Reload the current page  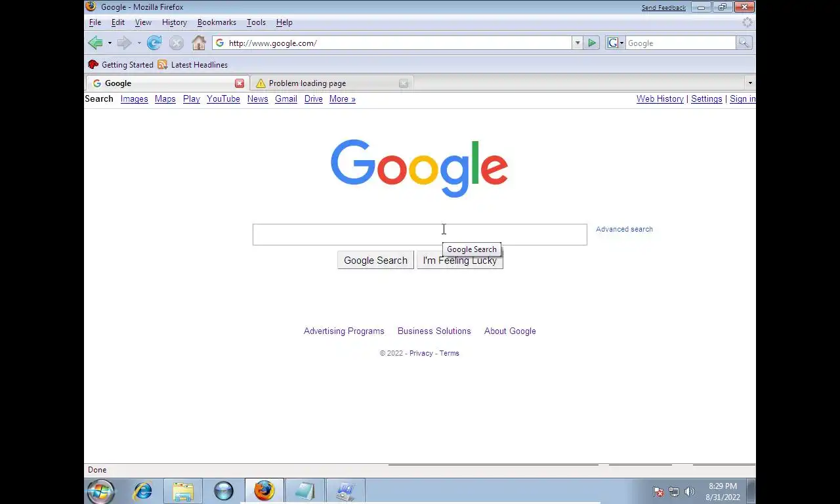(154, 43)
